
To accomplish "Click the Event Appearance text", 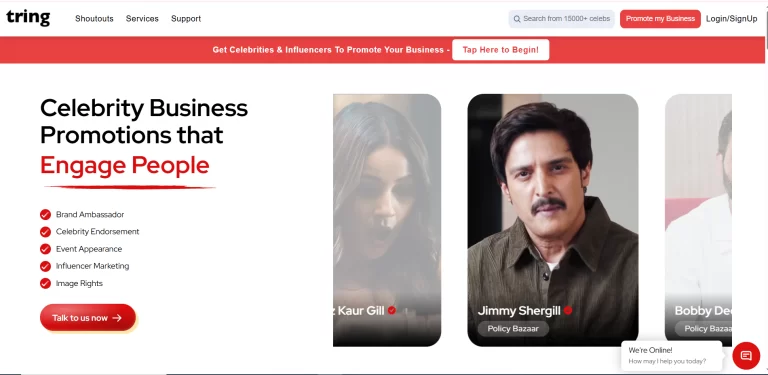I will coord(89,249).
